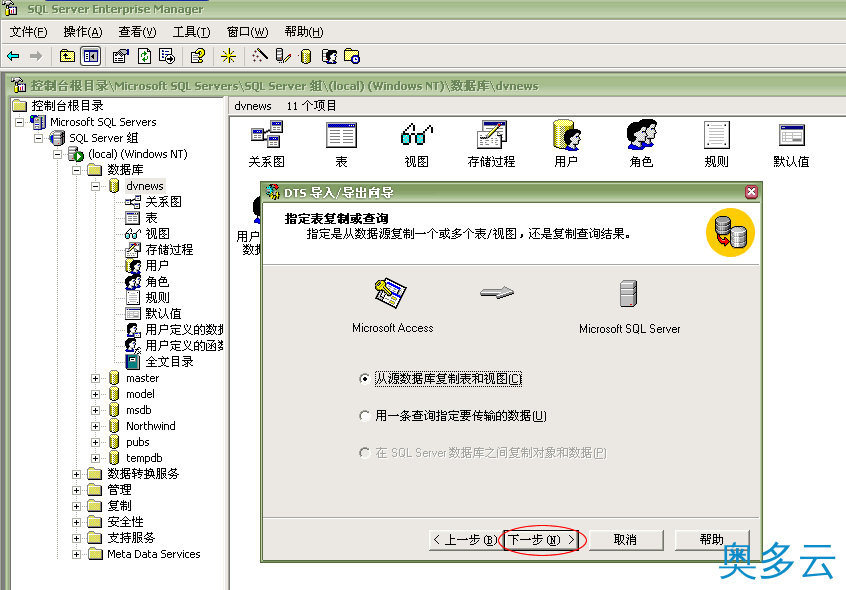846x590 pixels.
Task: Click the Register server toolbar icon
Action: tap(283, 56)
